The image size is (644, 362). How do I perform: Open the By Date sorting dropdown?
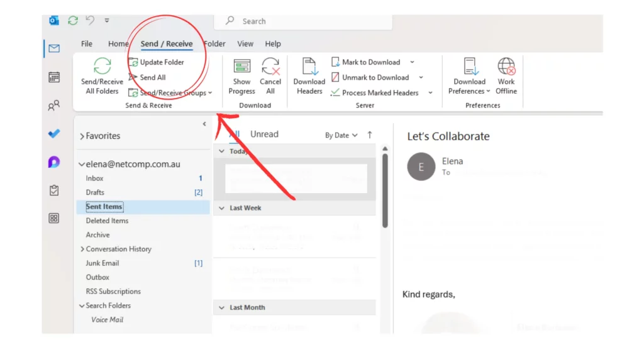(x=336, y=133)
